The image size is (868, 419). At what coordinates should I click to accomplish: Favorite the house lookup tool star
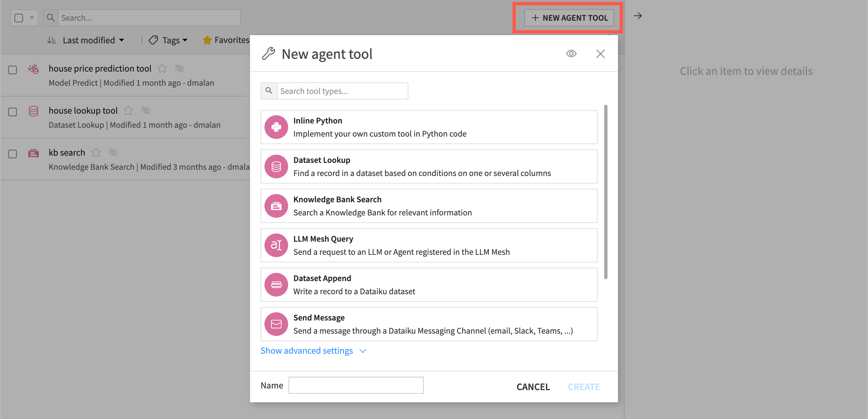point(128,110)
